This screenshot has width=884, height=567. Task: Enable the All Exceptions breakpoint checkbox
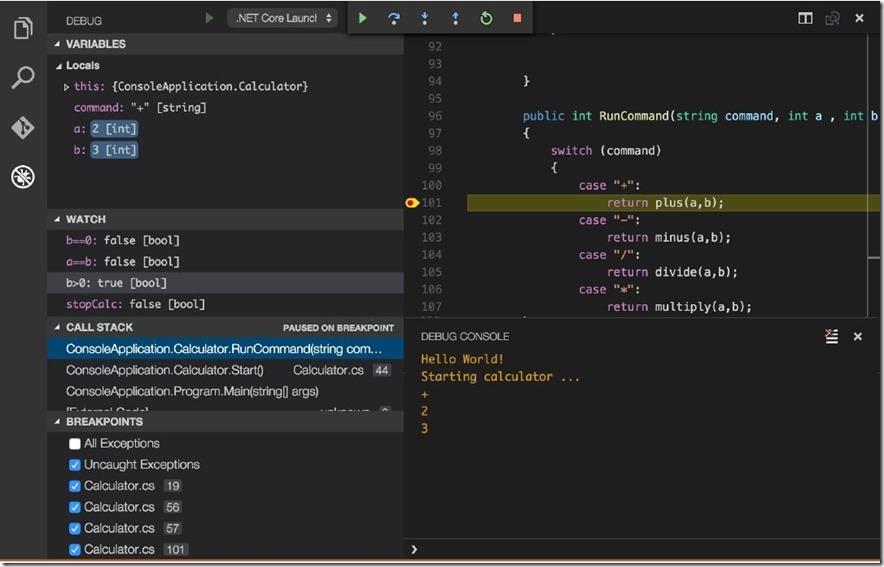coord(74,444)
